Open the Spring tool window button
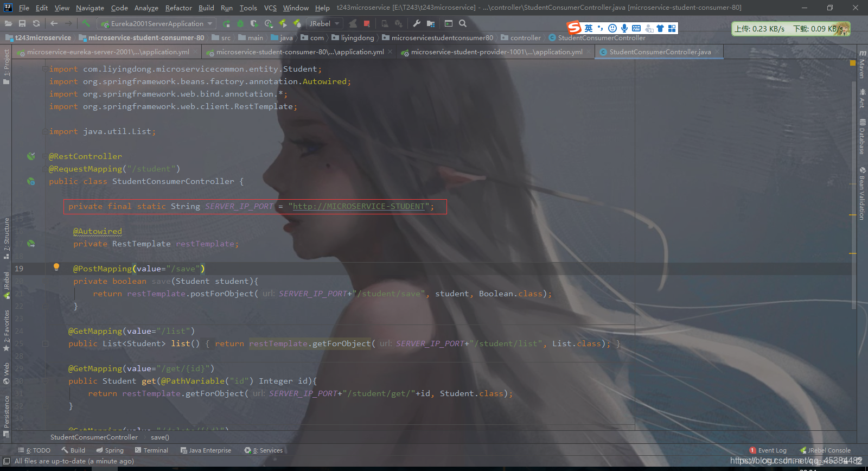 click(x=110, y=450)
